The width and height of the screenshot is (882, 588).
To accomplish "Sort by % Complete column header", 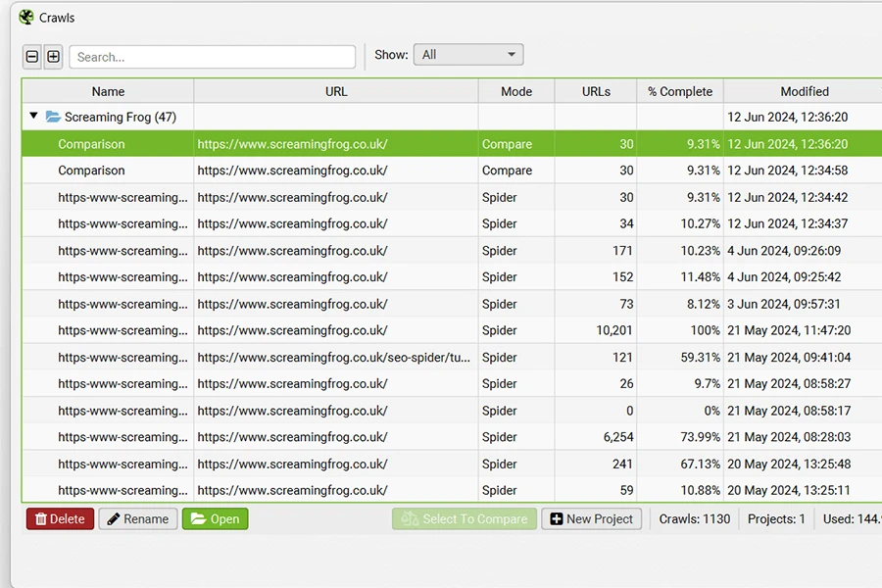I will (680, 91).
